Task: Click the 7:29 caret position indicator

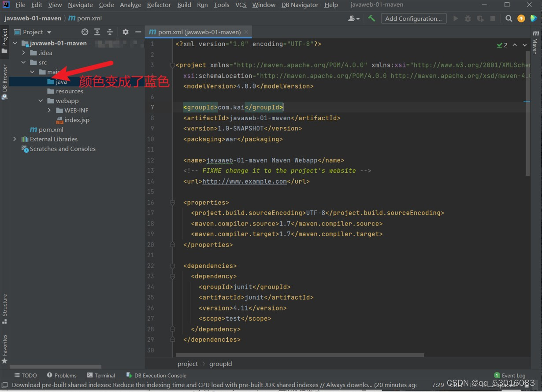Action: [x=438, y=385]
